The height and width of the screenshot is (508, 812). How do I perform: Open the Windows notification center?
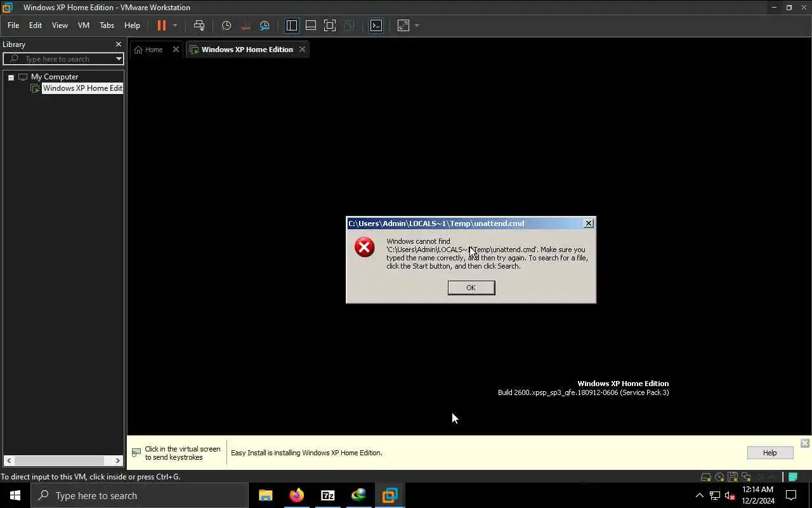(x=791, y=495)
